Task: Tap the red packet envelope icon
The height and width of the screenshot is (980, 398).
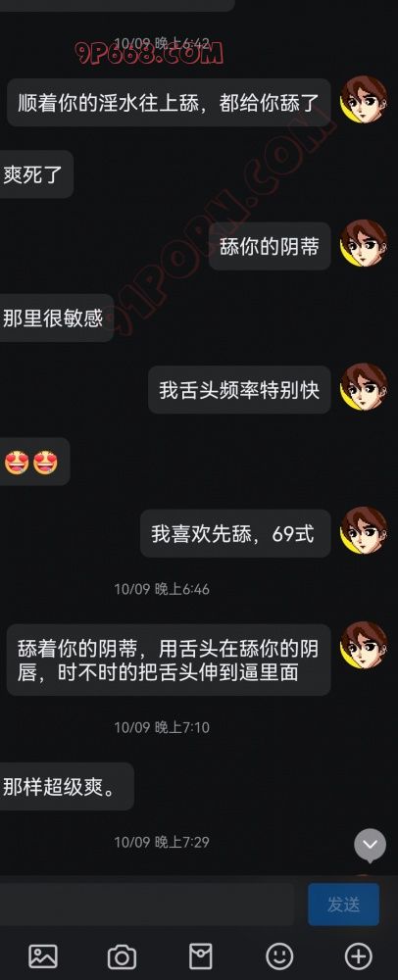Action: pos(201,956)
